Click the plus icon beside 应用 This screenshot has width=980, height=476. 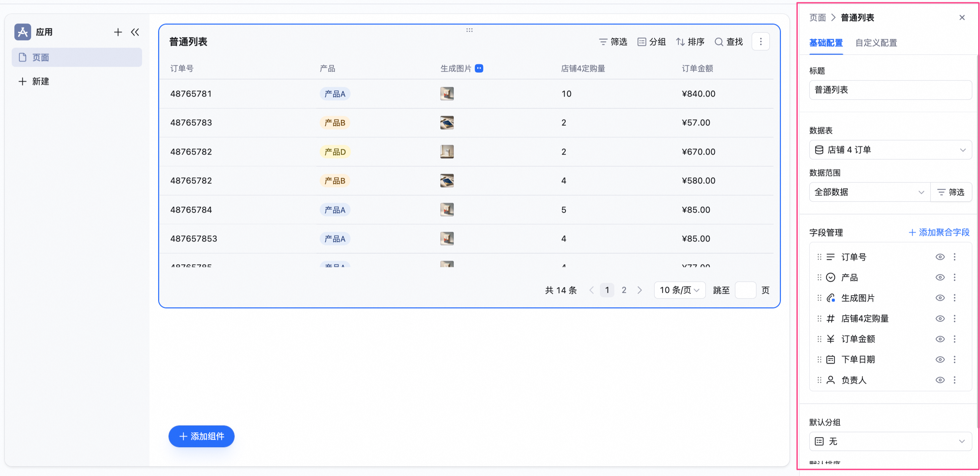(118, 32)
